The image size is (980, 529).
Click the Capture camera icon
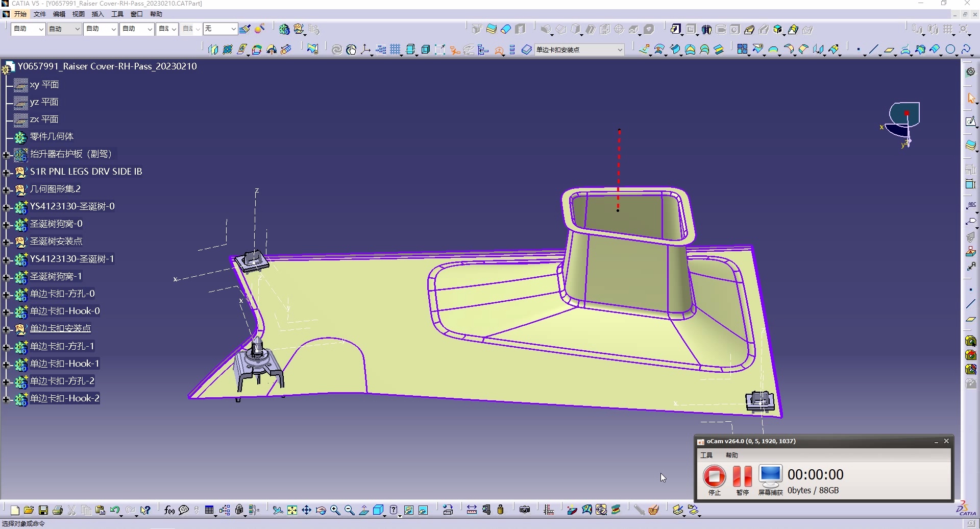click(x=524, y=510)
